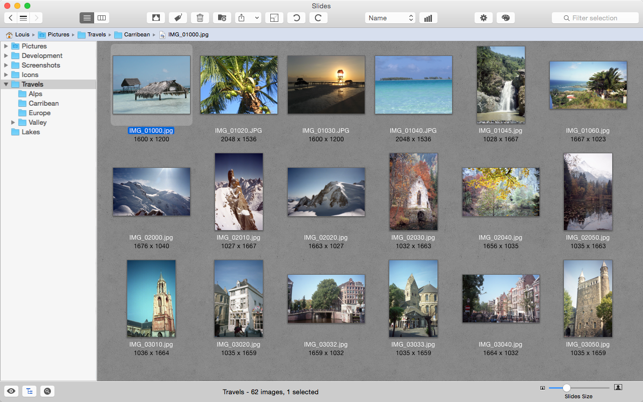Toggle the eye preview button in the status bar
The width and height of the screenshot is (643, 402).
click(11, 391)
